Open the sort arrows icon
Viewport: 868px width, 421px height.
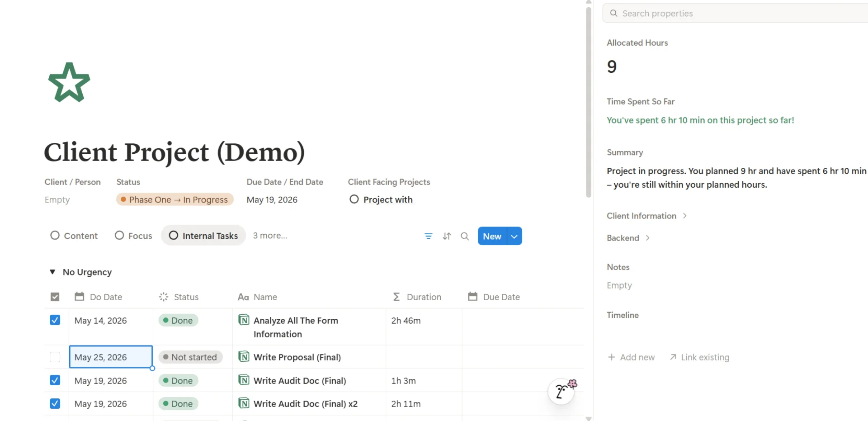pyautogui.click(x=447, y=236)
